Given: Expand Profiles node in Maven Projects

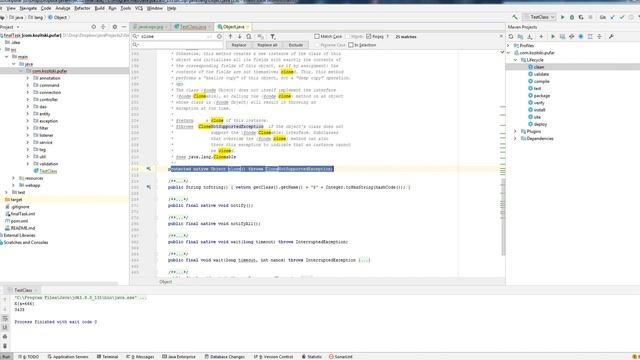Looking at the screenshot, I should [x=509, y=46].
